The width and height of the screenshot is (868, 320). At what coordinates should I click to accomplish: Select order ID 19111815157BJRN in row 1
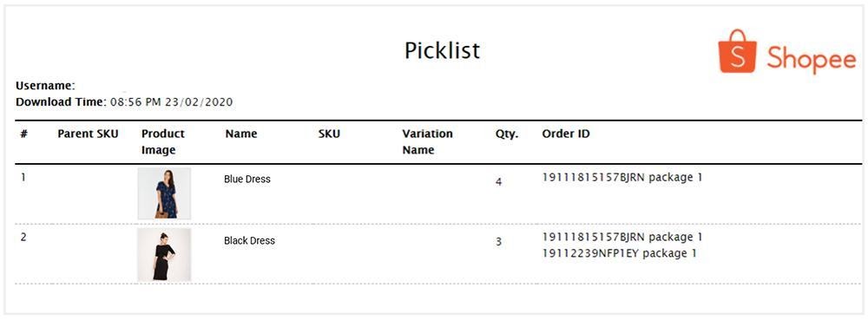point(594,178)
